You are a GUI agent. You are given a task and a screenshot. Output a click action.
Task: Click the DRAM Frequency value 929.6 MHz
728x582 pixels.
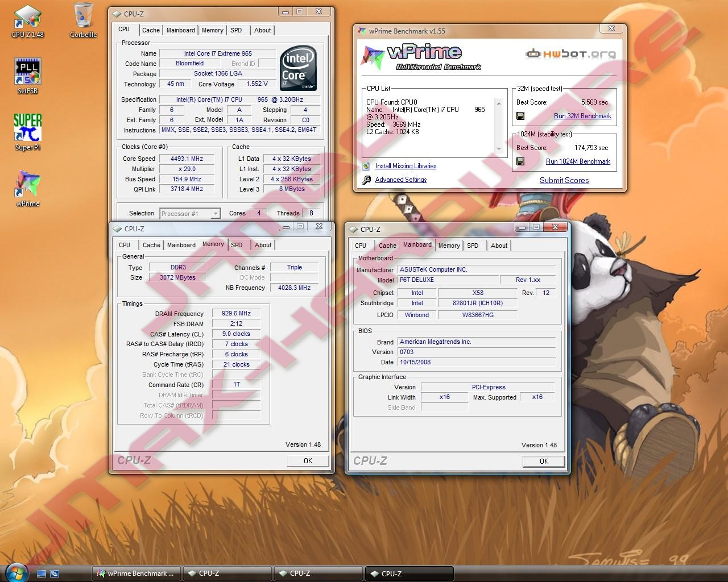(236, 313)
